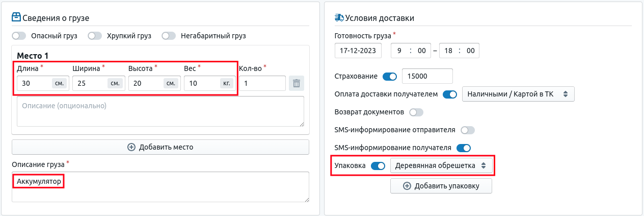Enable SMS-информирование отправителя switch

[x=467, y=130]
